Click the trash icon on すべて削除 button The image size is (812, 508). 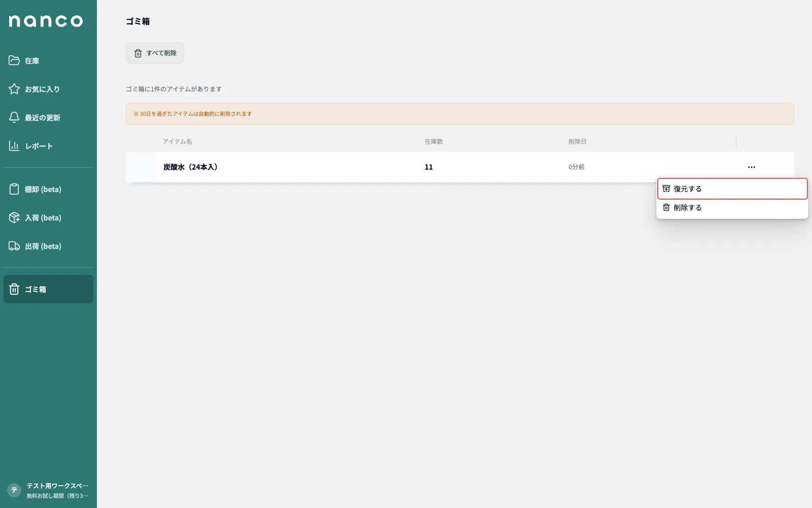138,53
